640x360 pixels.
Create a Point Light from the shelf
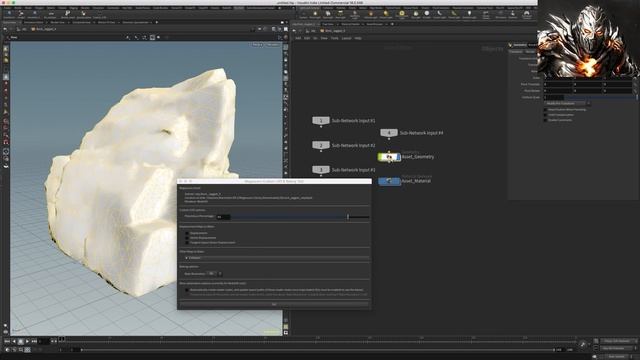point(315,14)
